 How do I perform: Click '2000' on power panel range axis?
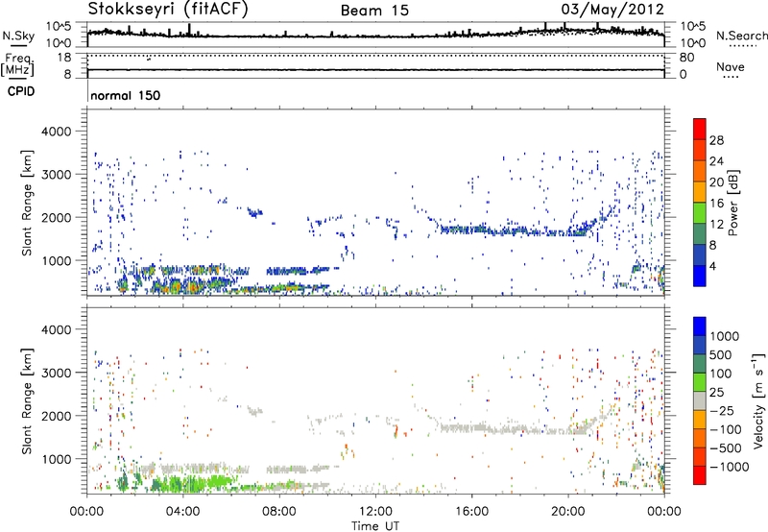click(x=57, y=217)
